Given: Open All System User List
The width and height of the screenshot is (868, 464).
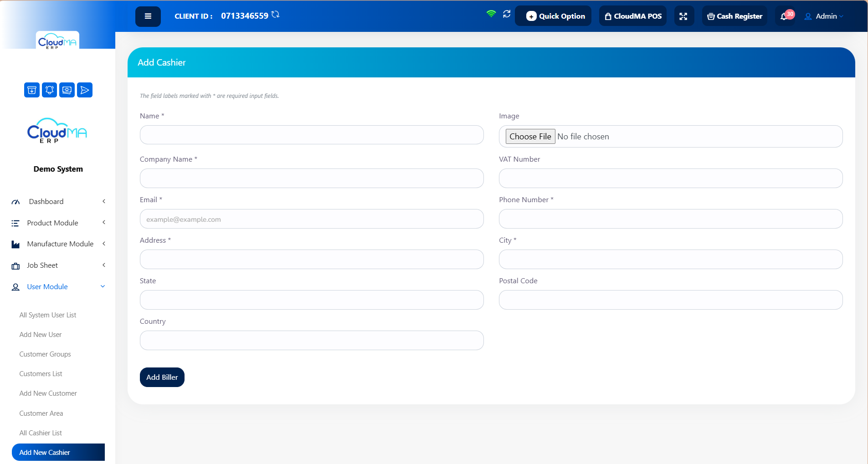Looking at the screenshot, I should 48,315.
